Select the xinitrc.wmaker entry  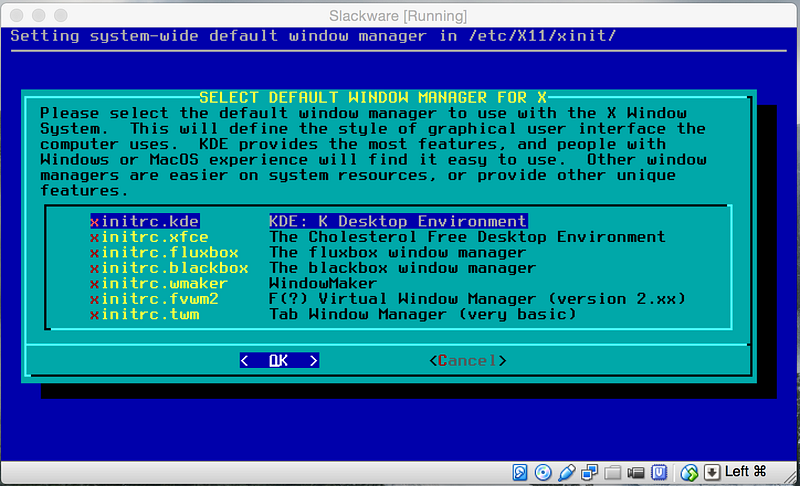[159, 283]
